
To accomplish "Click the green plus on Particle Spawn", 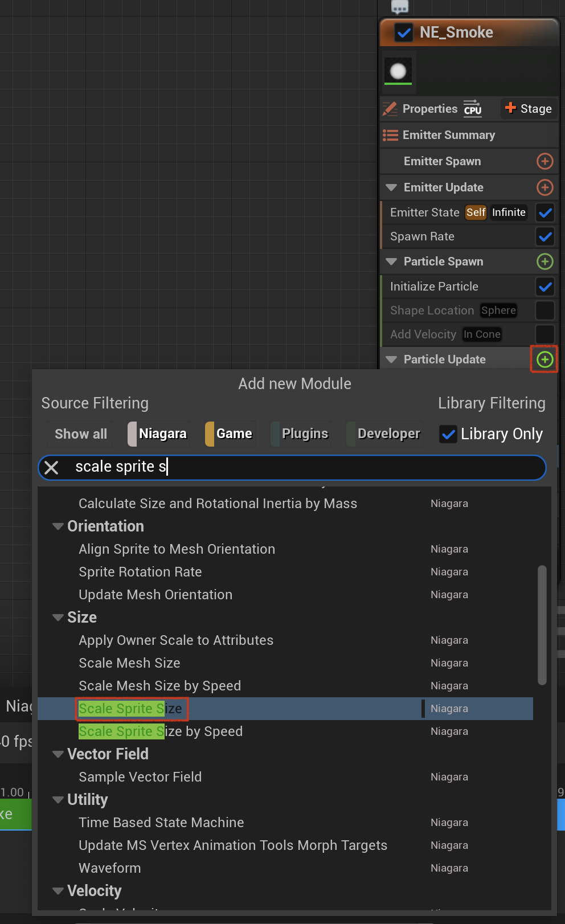I will point(544,261).
